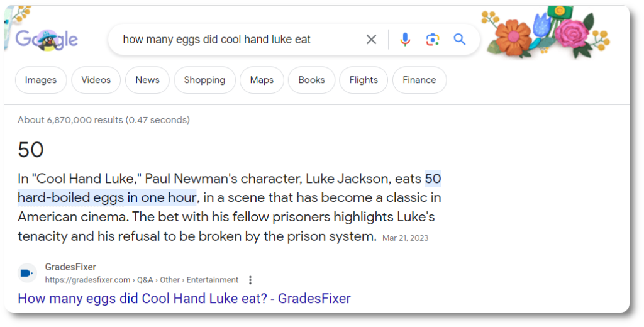
Task: Select the Shopping filter chip
Action: [x=204, y=80]
